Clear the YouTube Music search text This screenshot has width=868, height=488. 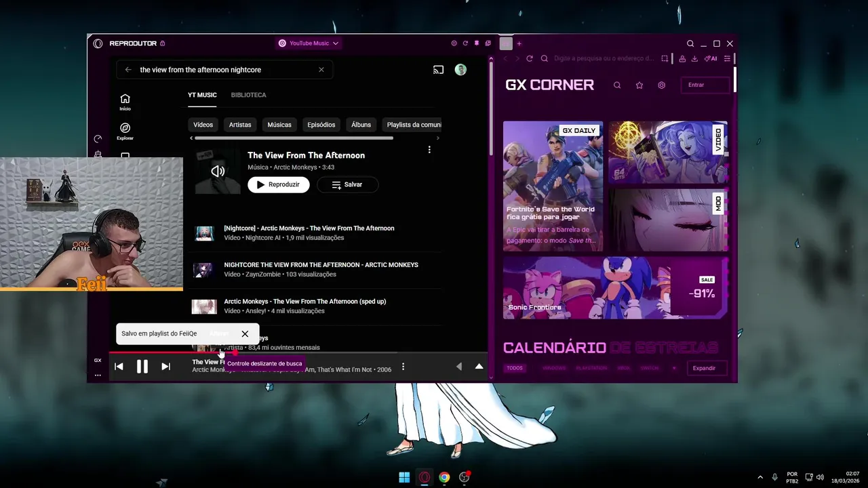321,70
